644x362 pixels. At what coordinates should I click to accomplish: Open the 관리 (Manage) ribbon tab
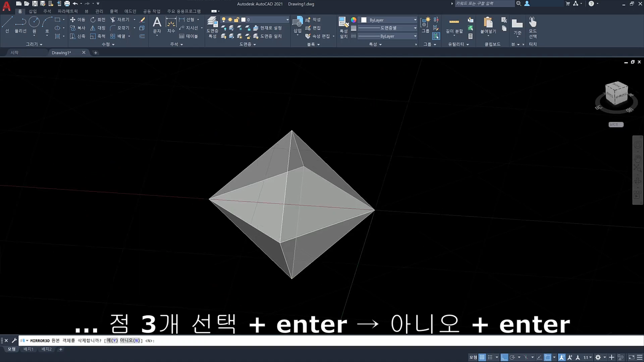(99, 11)
